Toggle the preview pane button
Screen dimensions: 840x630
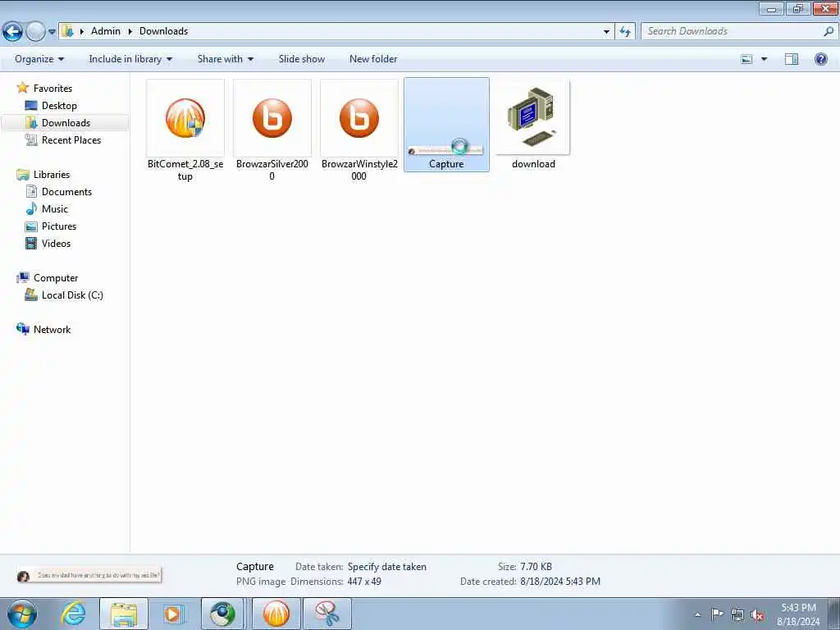(x=792, y=59)
